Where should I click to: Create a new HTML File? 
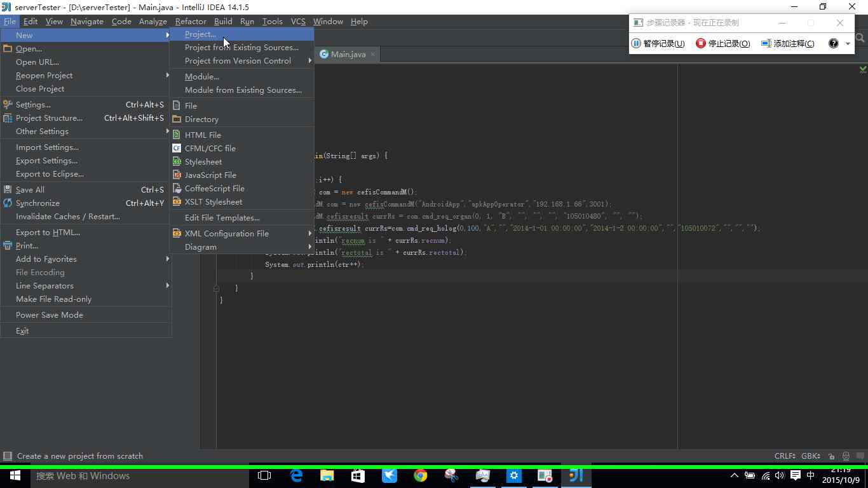pyautogui.click(x=241, y=135)
